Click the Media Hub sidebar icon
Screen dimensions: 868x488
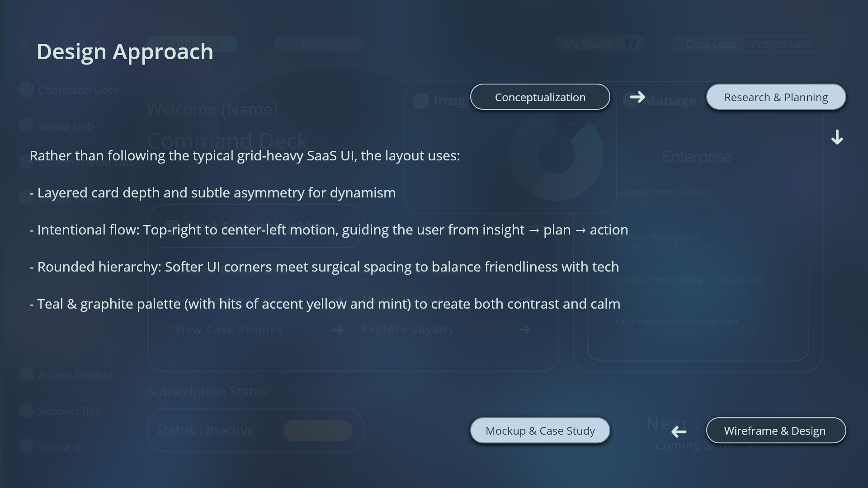26,126
